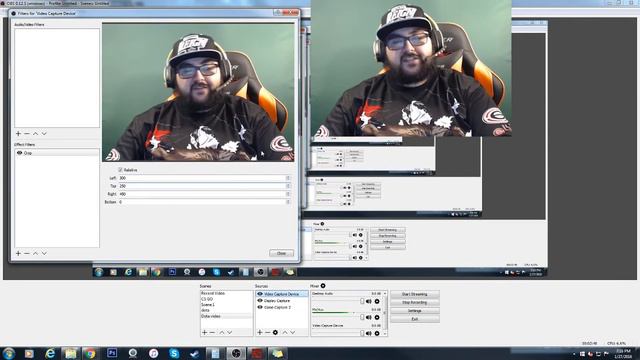
Task: Move the selected source up in the Sources list
Action: click(285, 332)
